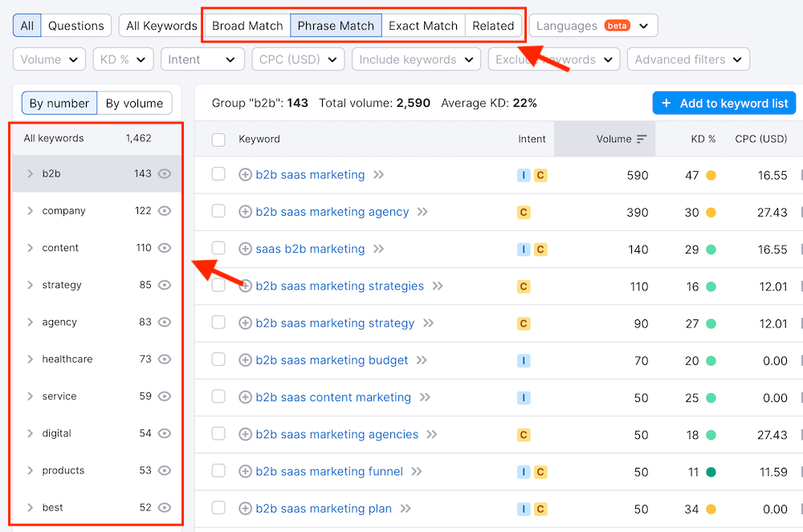Click the plus icon beside b2b saas content marketing
Screen dimensions: 803x532
pos(246,397)
